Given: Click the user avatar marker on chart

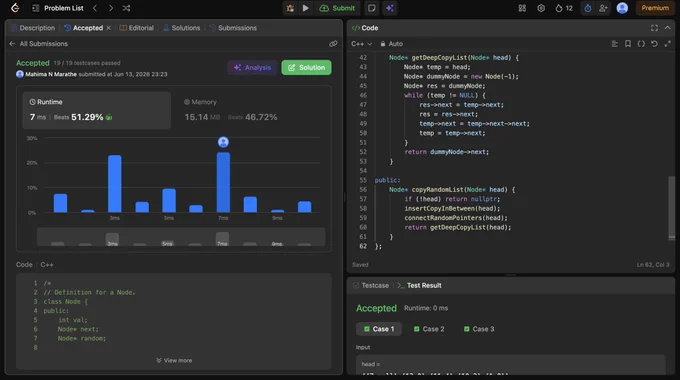Looking at the screenshot, I should [223, 142].
